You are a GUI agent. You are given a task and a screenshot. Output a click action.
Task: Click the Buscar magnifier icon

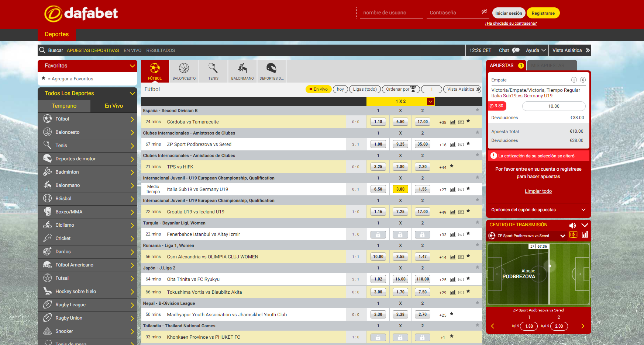coord(42,50)
